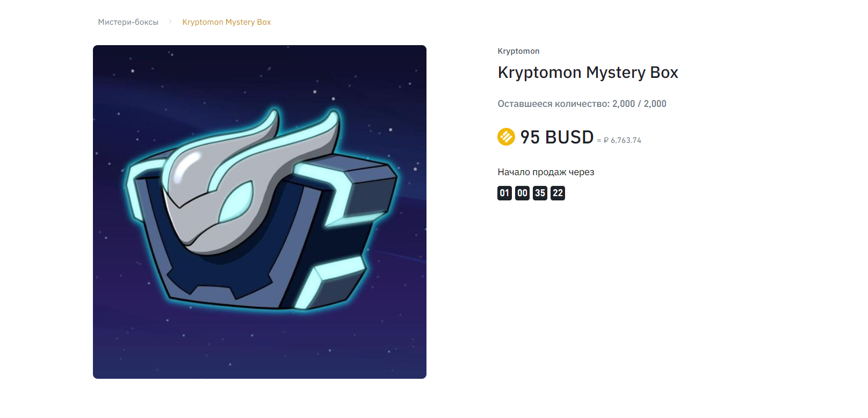
Task: Click the Начало продаж через label
Action: [x=546, y=172]
